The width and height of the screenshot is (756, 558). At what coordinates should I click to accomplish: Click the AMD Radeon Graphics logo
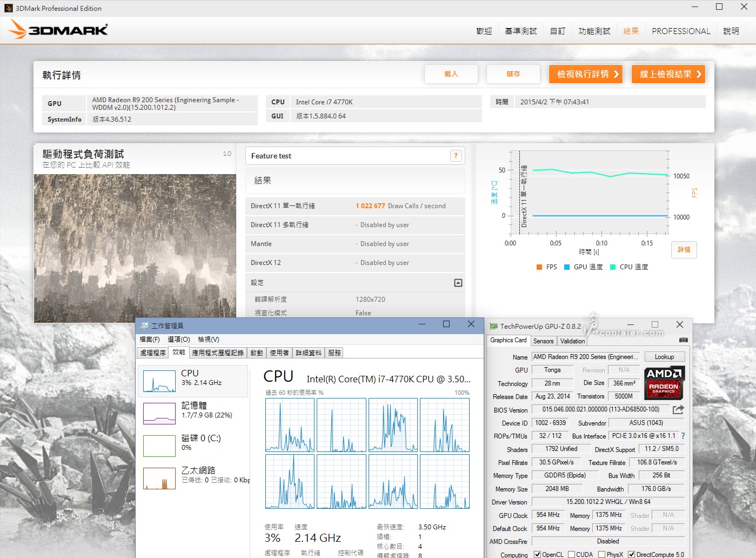664,382
